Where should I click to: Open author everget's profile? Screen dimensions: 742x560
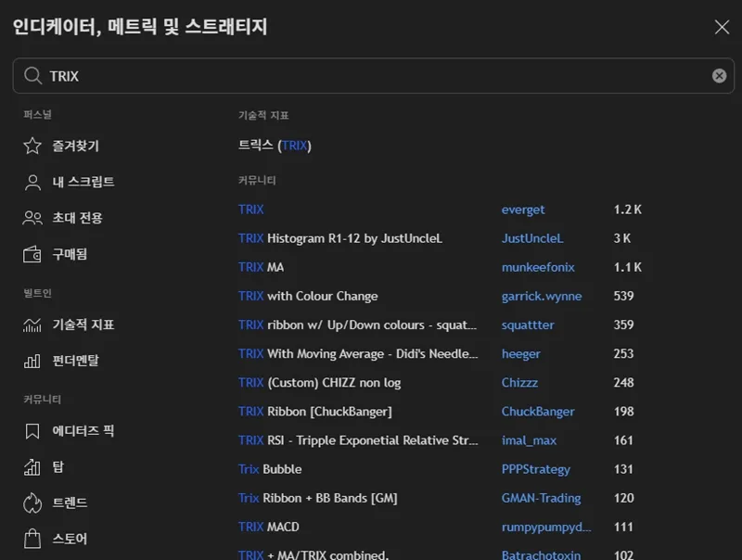tap(523, 210)
